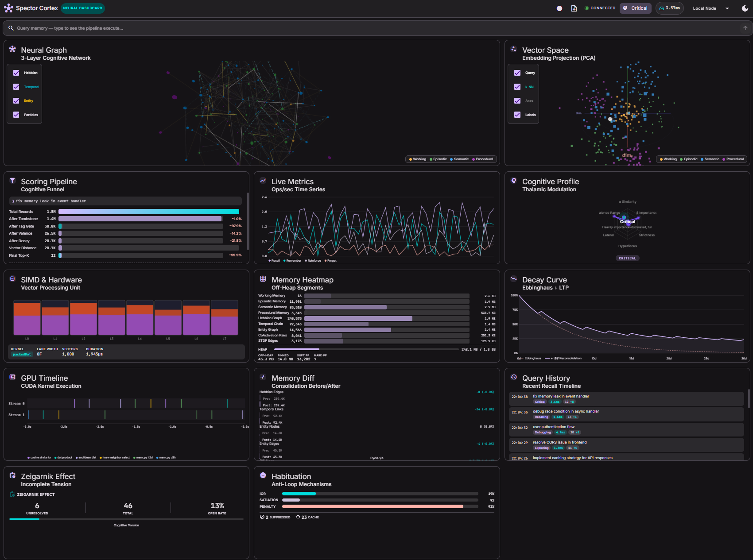The image size is (753, 560).
Task: Click the Scoring Pipeline query text field
Action: point(125,201)
